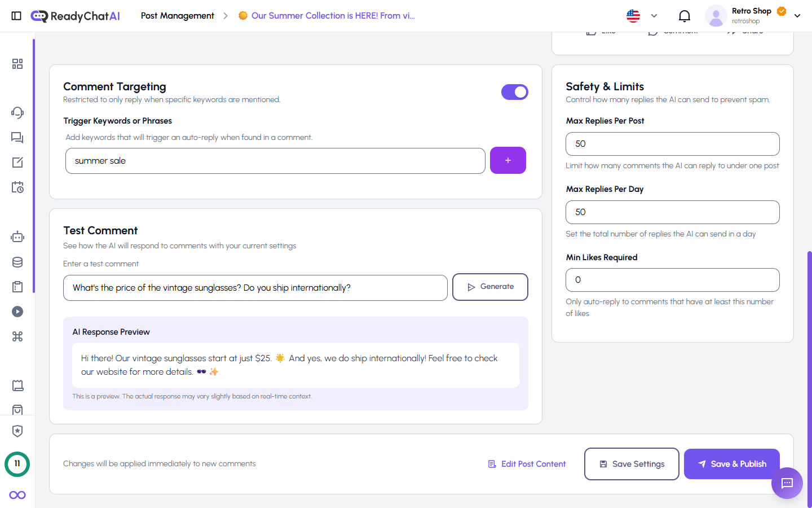812x508 pixels.
Task: Open Edit Post Content link
Action: 527,463
